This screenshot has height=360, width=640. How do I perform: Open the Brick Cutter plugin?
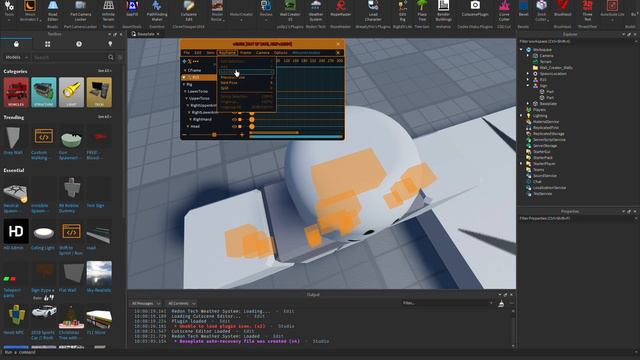542,10
